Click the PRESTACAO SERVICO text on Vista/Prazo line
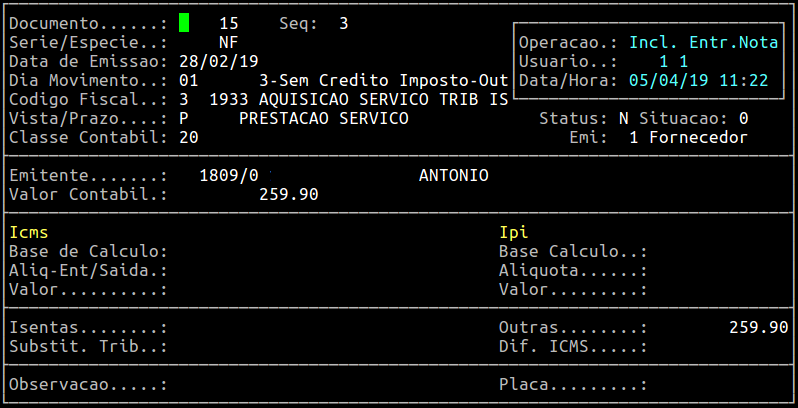 [x=323, y=119]
